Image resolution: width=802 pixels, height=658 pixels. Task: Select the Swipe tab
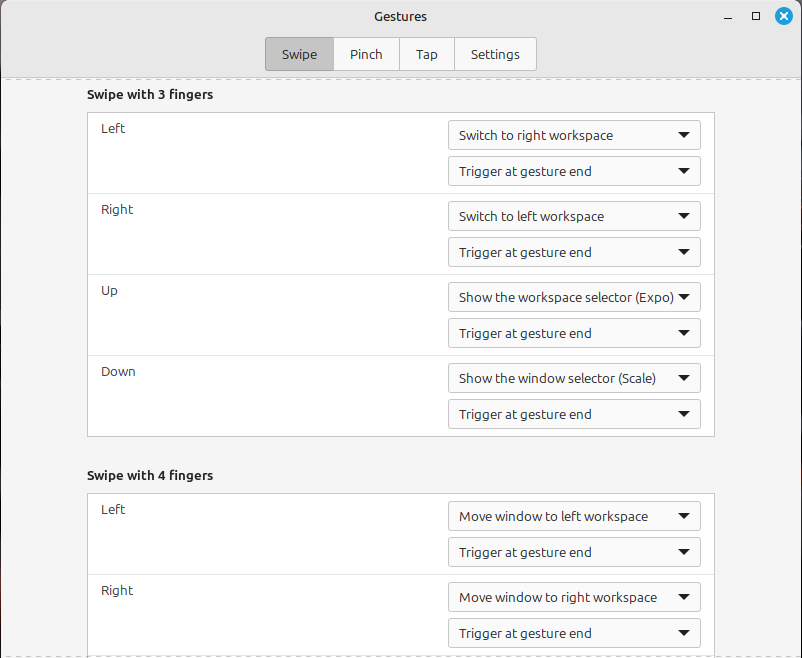point(299,54)
